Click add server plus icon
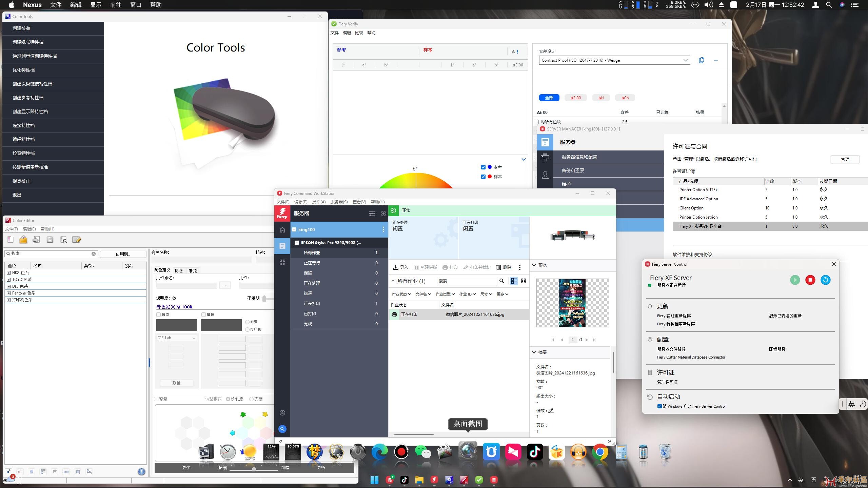The height and width of the screenshot is (488, 868). (x=383, y=213)
